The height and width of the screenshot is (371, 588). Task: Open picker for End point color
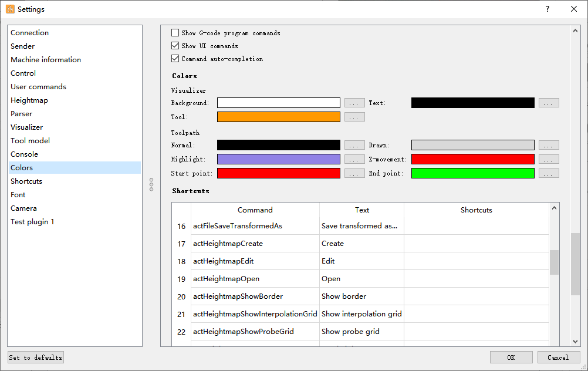(x=549, y=173)
